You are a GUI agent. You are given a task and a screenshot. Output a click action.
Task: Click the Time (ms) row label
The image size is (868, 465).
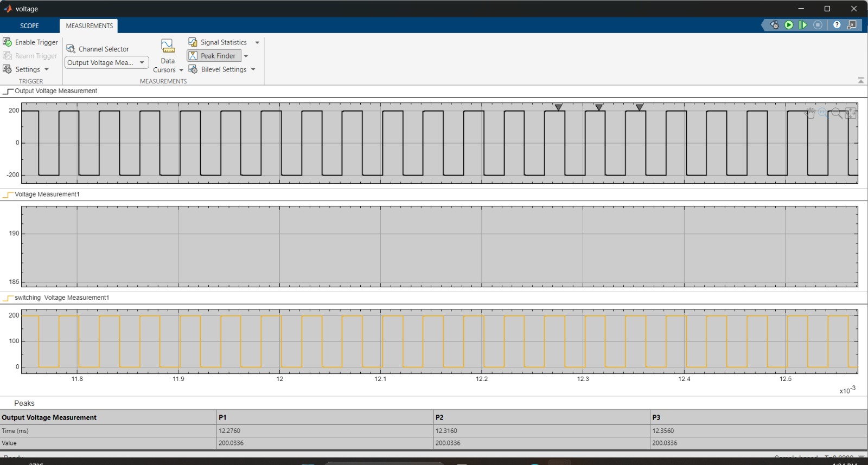pos(15,431)
